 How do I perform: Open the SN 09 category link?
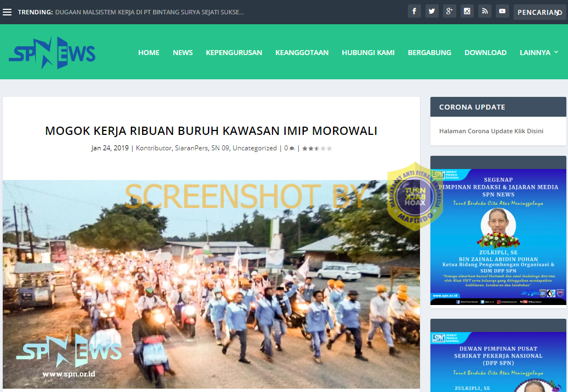coord(220,148)
